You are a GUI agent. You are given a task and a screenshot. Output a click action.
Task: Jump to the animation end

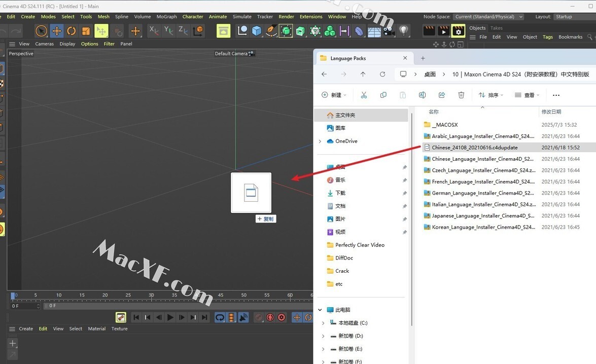point(204,317)
